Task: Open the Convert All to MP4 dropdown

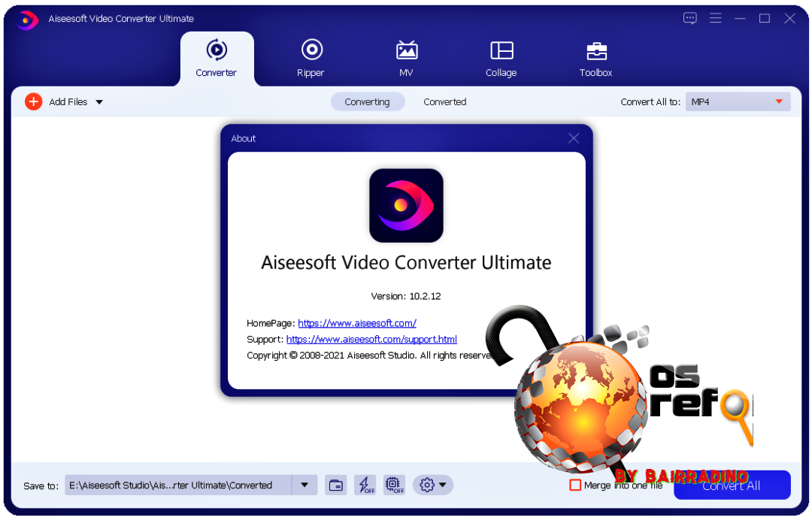Action: click(x=738, y=102)
